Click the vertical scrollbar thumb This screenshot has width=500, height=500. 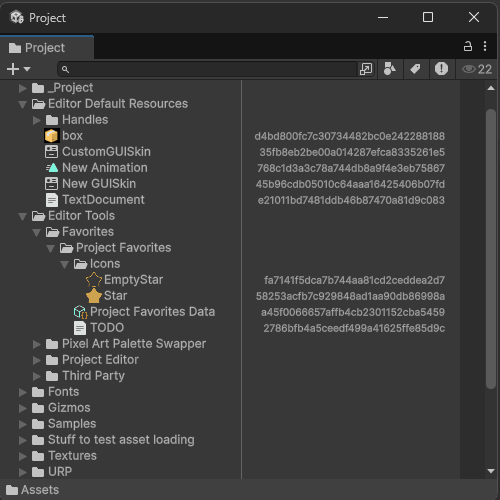click(491, 249)
